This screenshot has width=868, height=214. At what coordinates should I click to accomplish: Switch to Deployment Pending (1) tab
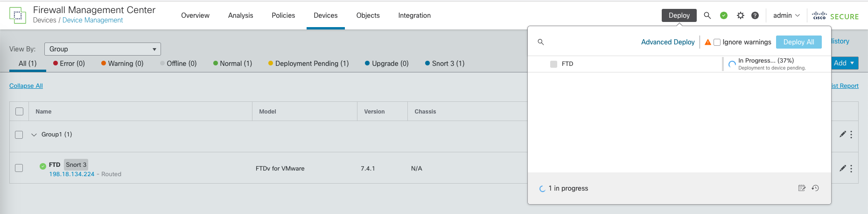tap(308, 64)
